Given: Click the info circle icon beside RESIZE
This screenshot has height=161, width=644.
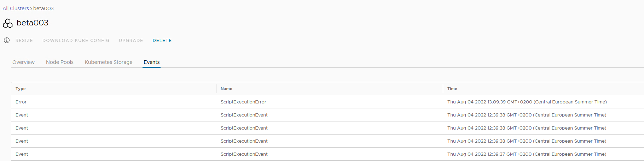Looking at the screenshot, I should tap(7, 40).
